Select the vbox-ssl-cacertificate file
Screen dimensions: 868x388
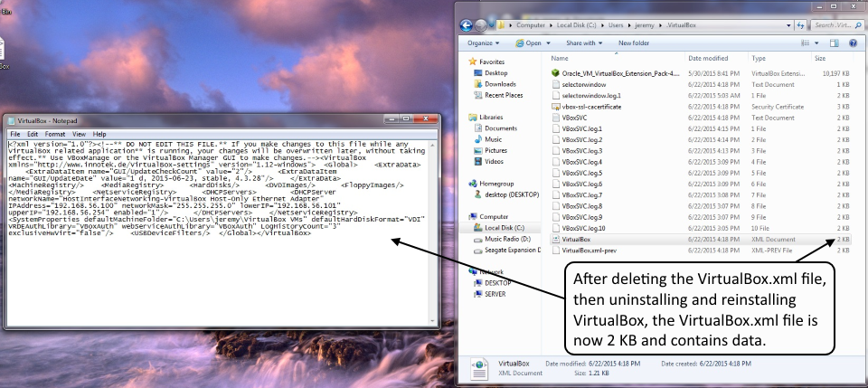coord(592,107)
